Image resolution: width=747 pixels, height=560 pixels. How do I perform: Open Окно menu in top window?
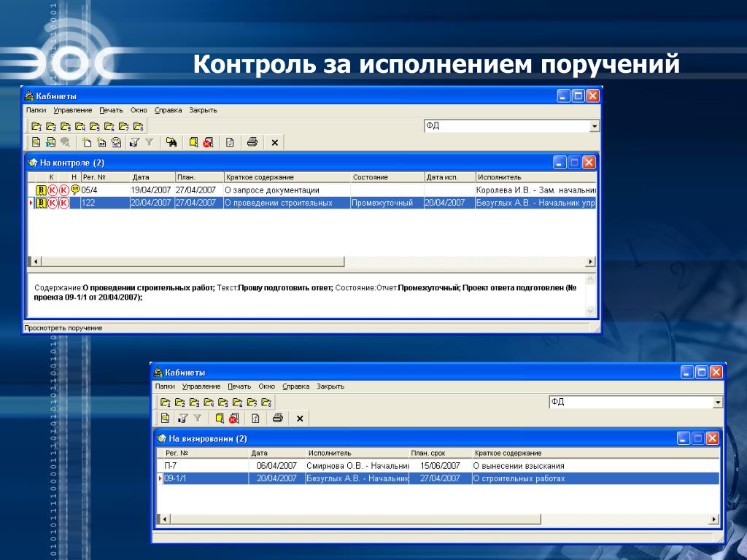(139, 110)
